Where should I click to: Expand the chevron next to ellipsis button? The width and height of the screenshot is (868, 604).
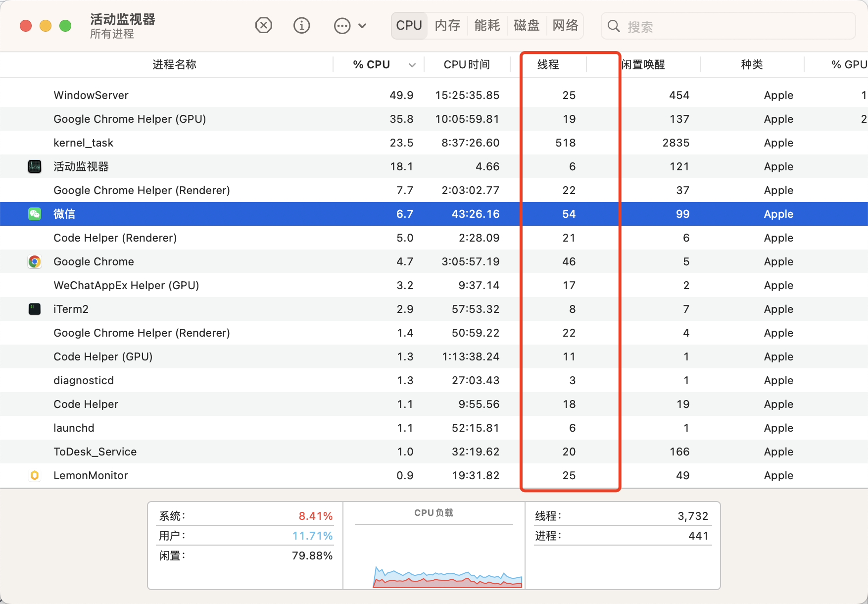pyautogui.click(x=362, y=26)
